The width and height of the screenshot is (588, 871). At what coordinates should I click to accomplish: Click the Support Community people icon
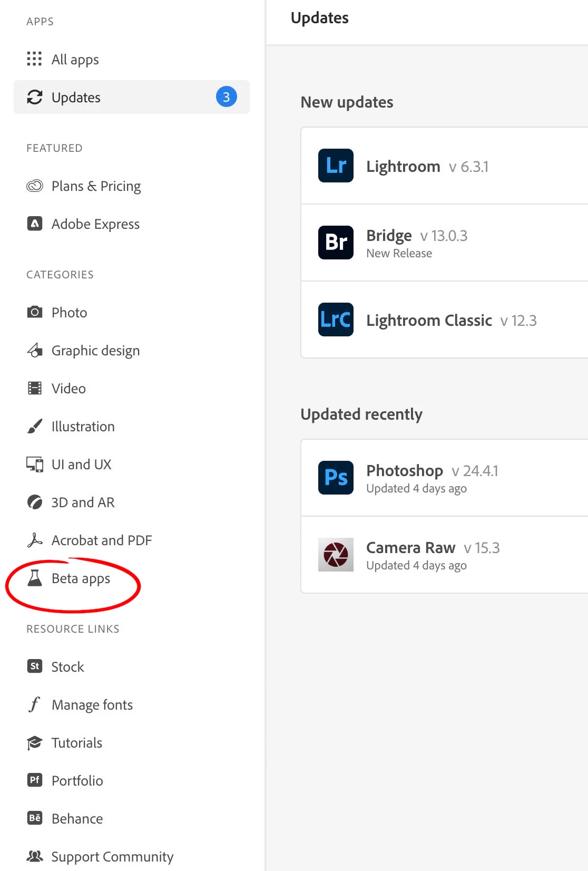(x=35, y=856)
